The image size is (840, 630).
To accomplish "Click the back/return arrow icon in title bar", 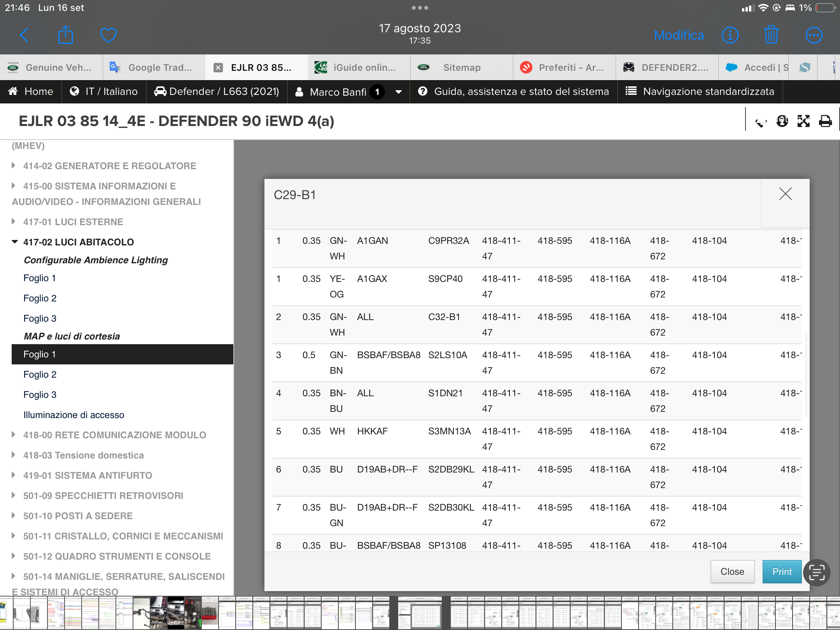I will 761,122.
